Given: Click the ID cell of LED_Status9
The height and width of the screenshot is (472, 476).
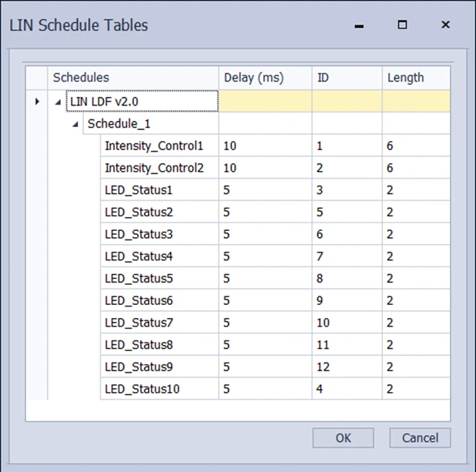Looking at the screenshot, I should [x=347, y=367].
